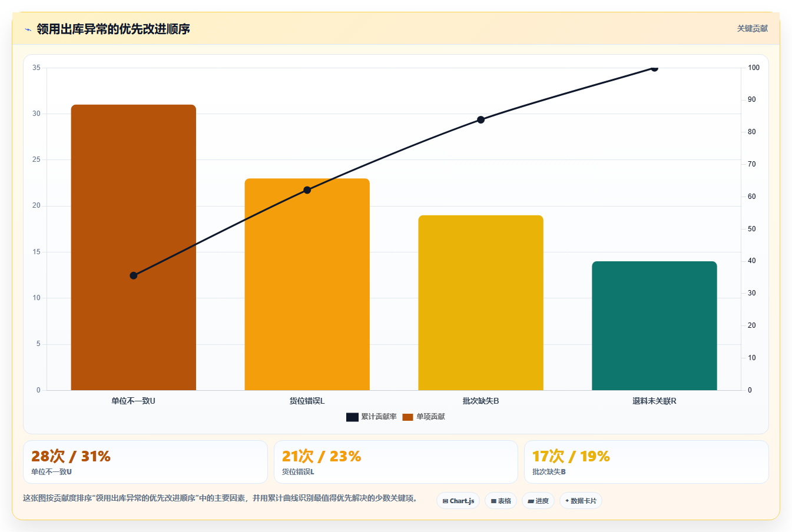
Task: Click cumulative line point at 100 percent
Action: [x=654, y=68]
